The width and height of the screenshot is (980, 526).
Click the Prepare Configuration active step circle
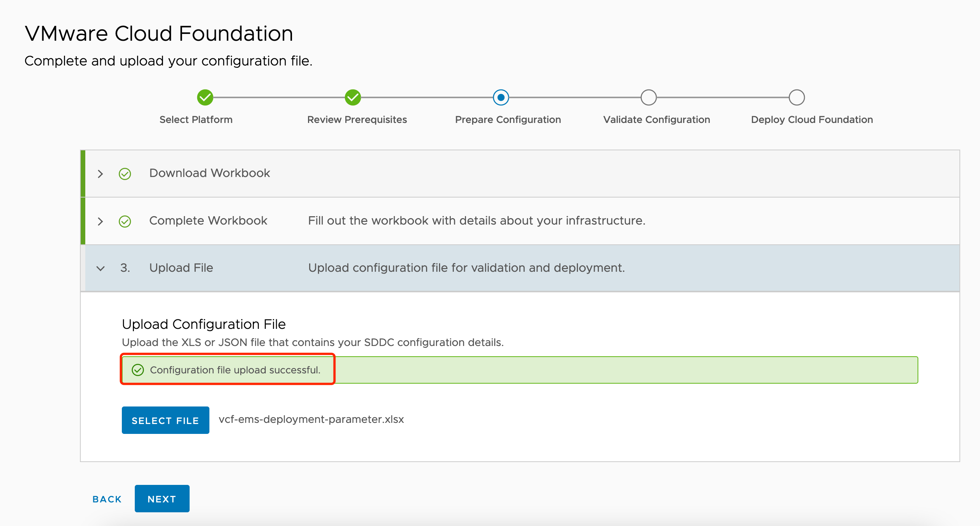pos(501,97)
